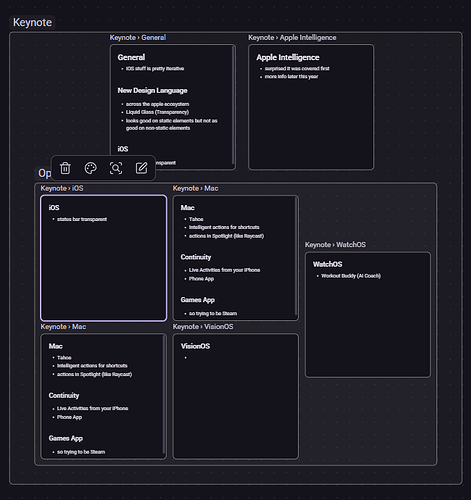Click the zoom to selection icon
The image size is (471, 500).
click(116, 168)
